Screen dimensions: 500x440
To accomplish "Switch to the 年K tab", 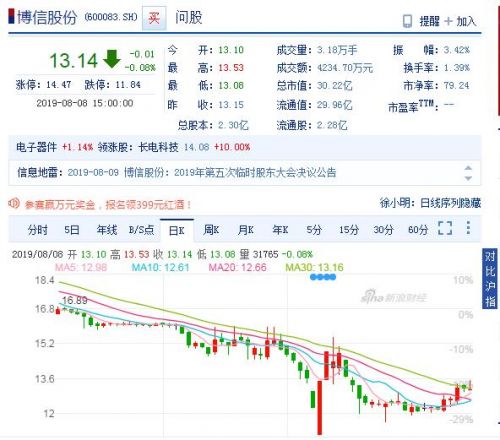I will pyautogui.click(x=280, y=230).
